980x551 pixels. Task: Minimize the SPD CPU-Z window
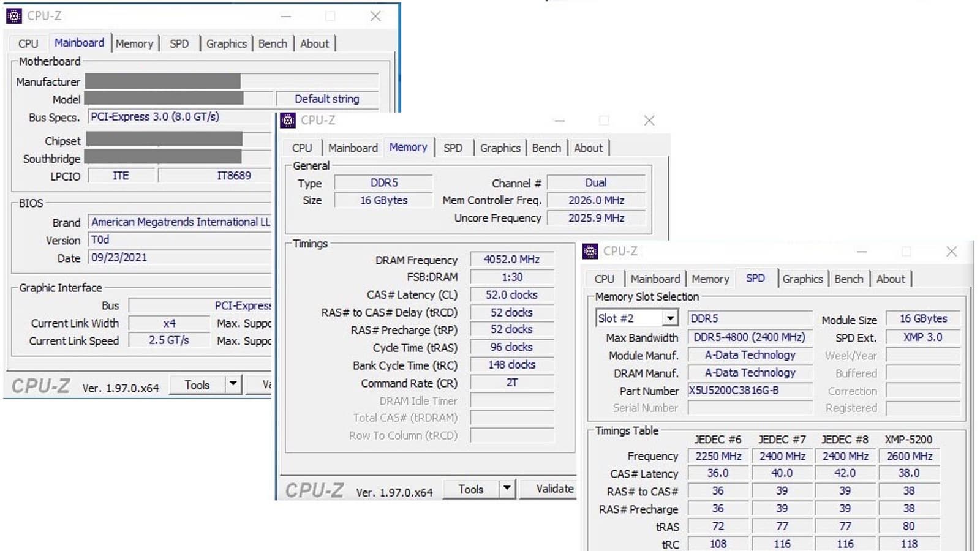(862, 251)
